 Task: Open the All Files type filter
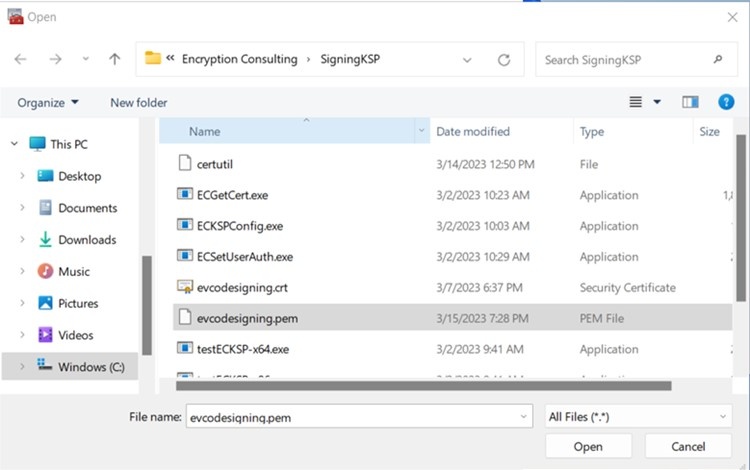pos(638,417)
